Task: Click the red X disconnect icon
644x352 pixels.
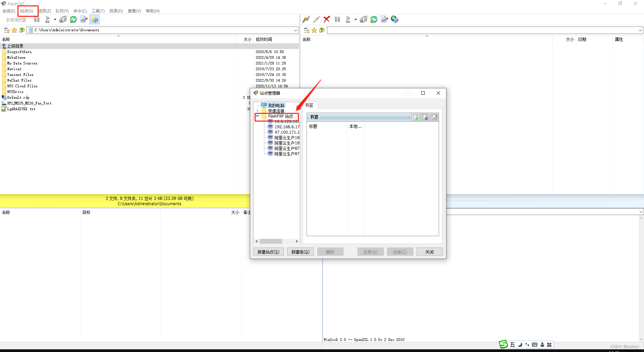Action: point(327,19)
